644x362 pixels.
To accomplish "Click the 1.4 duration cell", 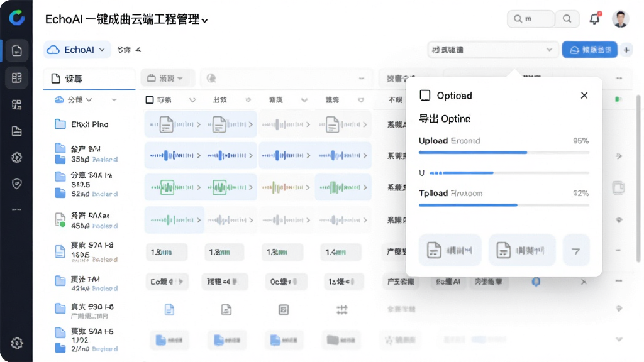I will (x=341, y=252).
